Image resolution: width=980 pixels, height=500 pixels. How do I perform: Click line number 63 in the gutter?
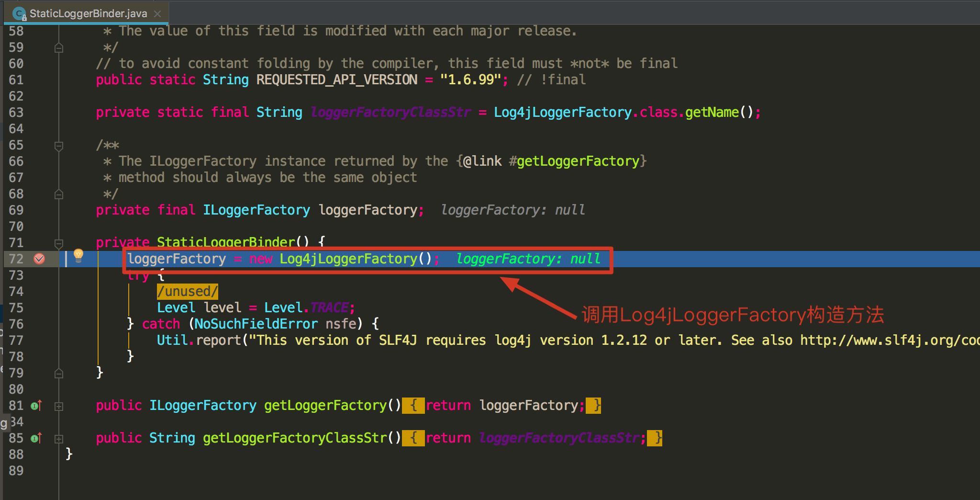click(x=16, y=113)
